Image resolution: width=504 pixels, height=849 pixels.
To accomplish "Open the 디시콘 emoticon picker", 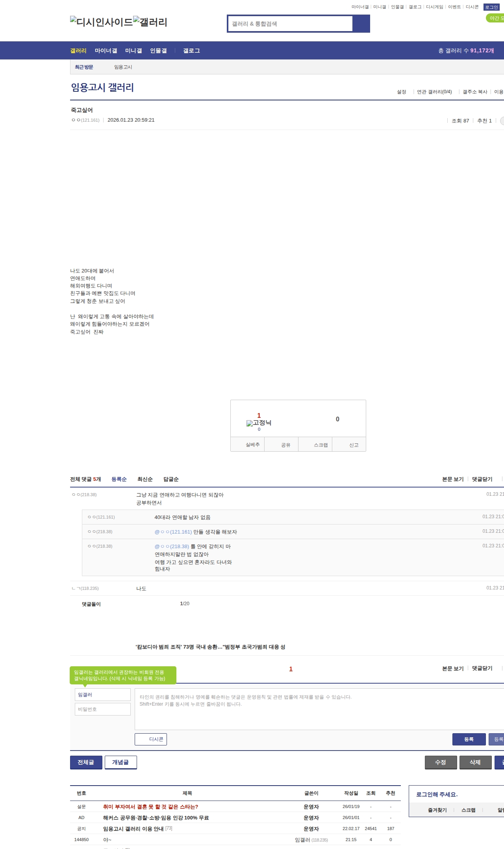I will tap(151, 739).
